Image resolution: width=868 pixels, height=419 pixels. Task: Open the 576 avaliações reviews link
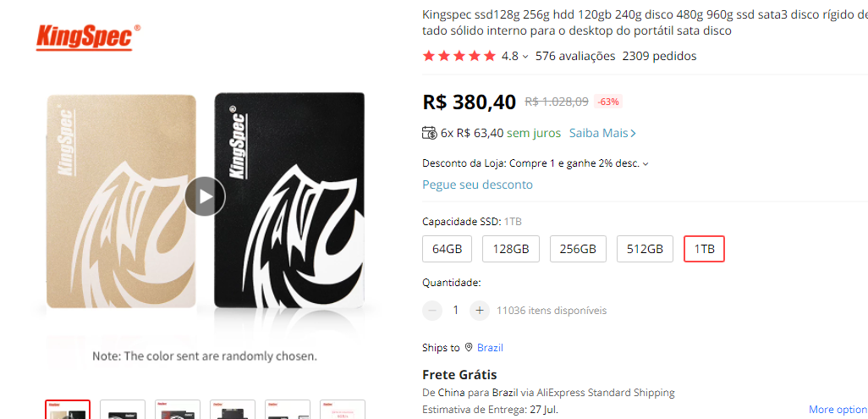(x=575, y=56)
